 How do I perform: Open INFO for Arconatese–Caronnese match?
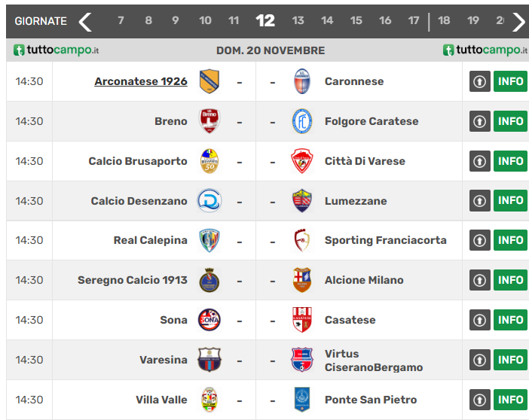pyautogui.click(x=510, y=81)
